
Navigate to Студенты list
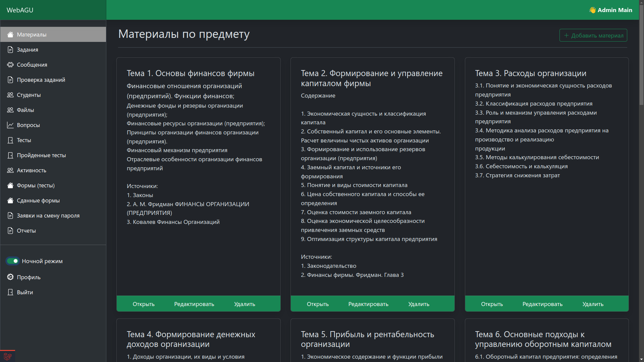point(53,95)
